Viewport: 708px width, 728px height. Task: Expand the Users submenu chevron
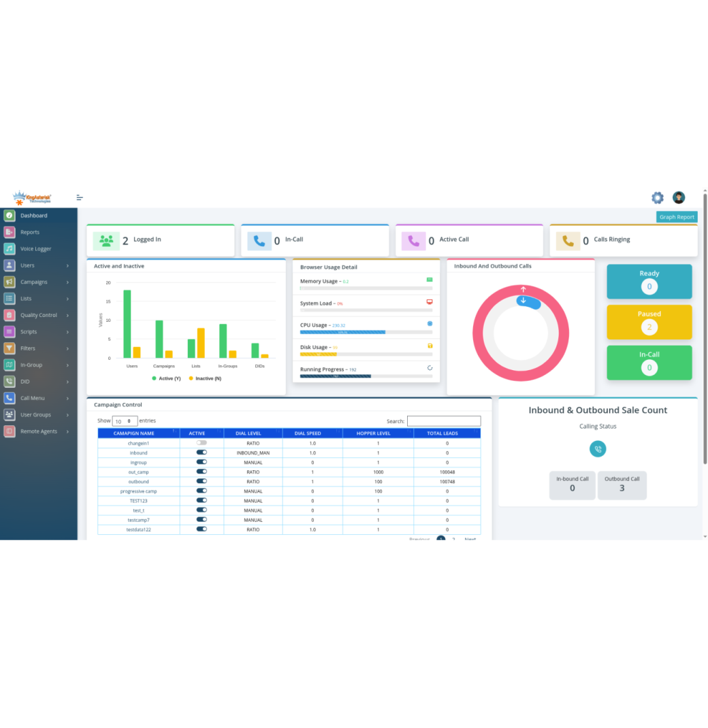[x=68, y=265]
